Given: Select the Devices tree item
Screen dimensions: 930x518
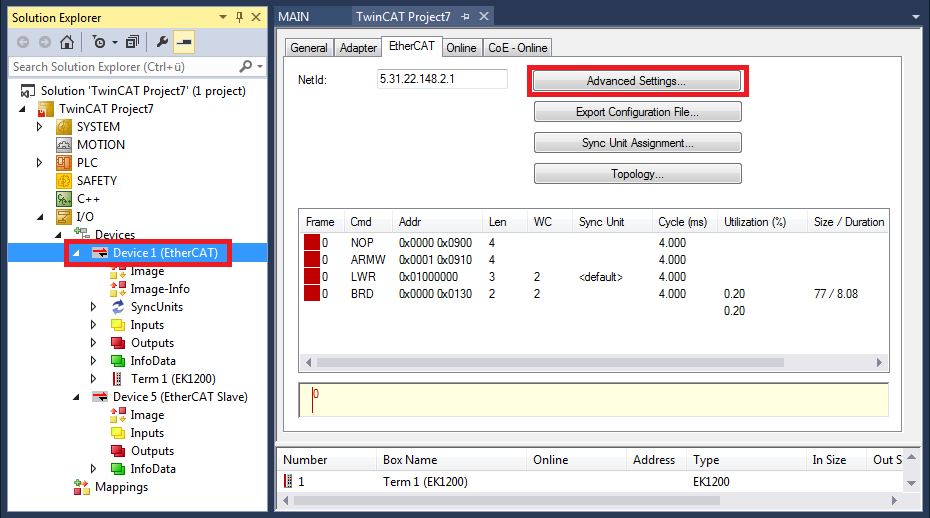Looking at the screenshot, I should [114, 235].
